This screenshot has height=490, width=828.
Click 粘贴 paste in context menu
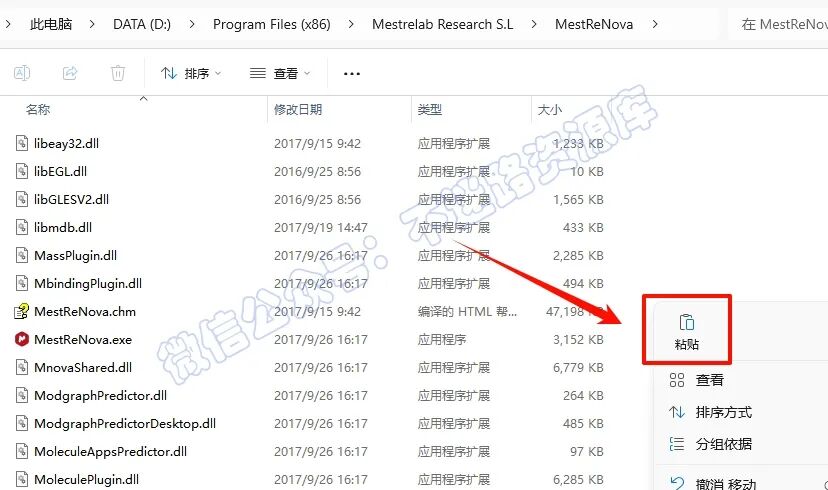pos(686,331)
